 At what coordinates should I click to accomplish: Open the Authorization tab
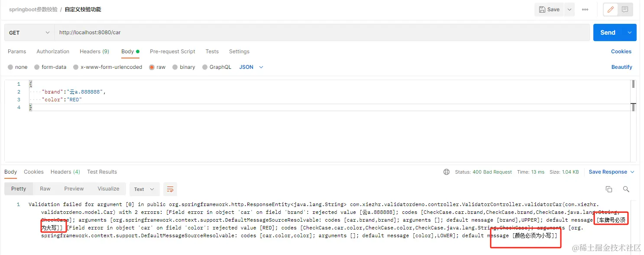coord(53,52)
